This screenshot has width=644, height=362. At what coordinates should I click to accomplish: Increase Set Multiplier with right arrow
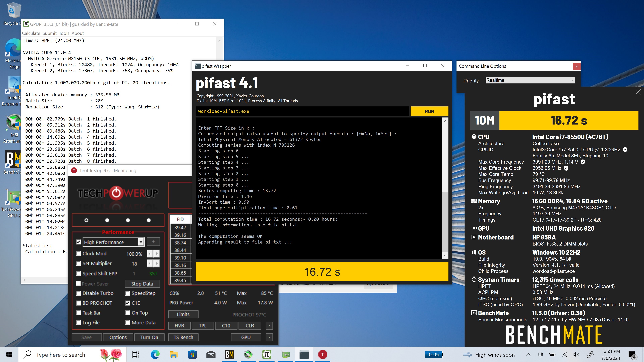click(x=157, y=264)
